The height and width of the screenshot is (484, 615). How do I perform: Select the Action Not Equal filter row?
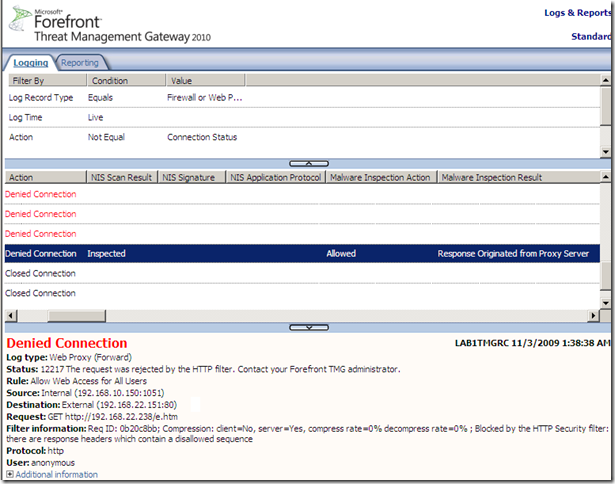click(302, 137)
